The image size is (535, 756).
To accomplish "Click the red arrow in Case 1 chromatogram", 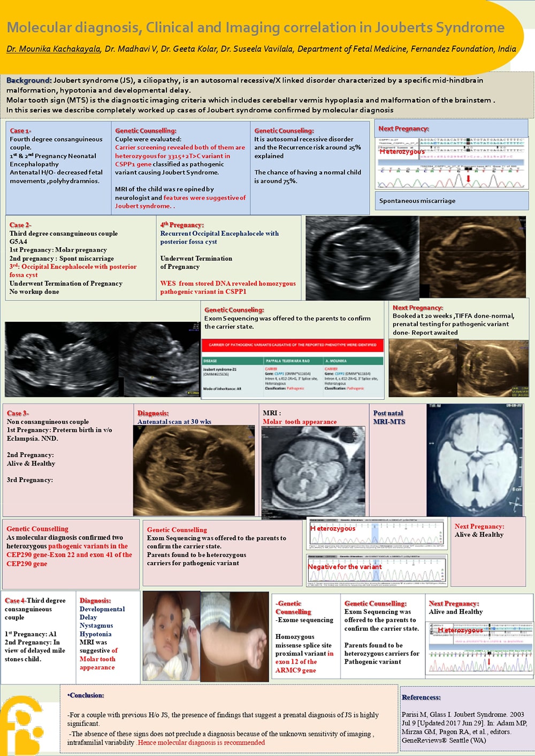I will click(469, 179).
